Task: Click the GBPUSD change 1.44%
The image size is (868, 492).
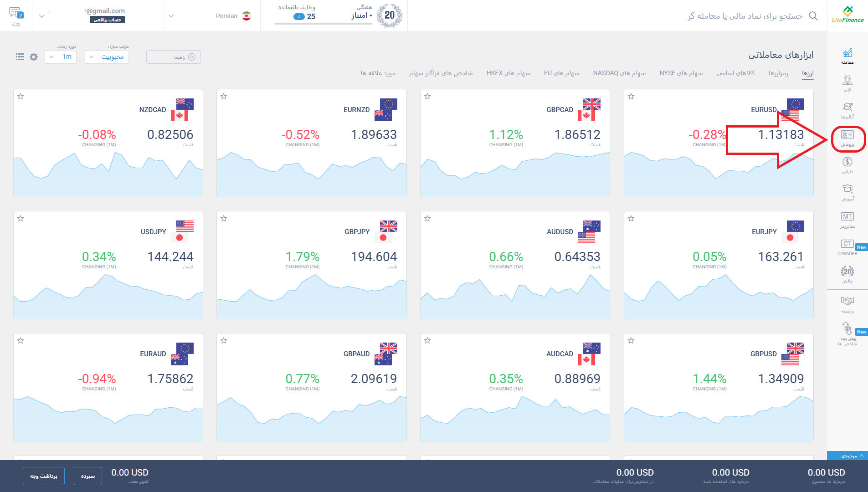Action: click(x=709, y=379)
